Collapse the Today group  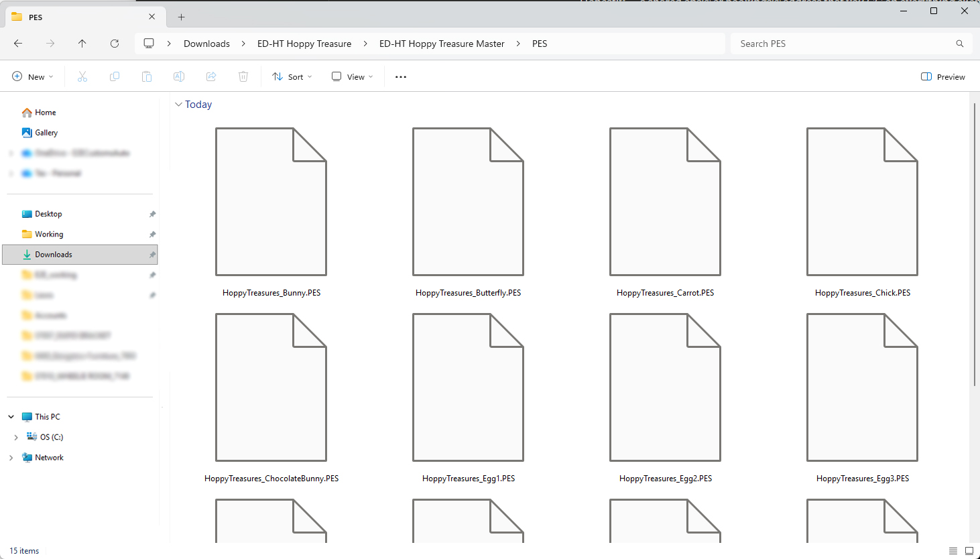tap(178, 104)
